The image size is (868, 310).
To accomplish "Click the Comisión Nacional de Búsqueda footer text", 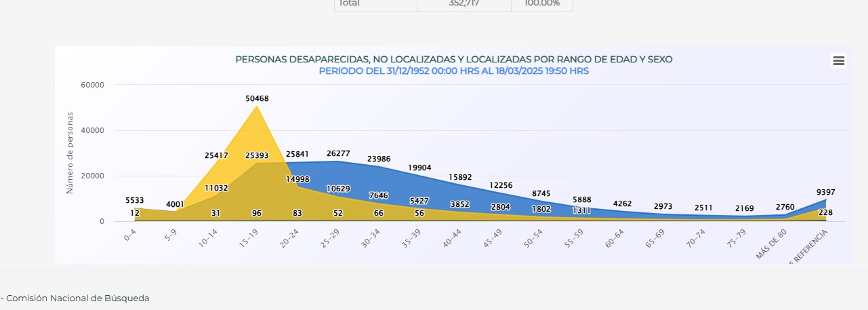I will (x=77, y=298).
